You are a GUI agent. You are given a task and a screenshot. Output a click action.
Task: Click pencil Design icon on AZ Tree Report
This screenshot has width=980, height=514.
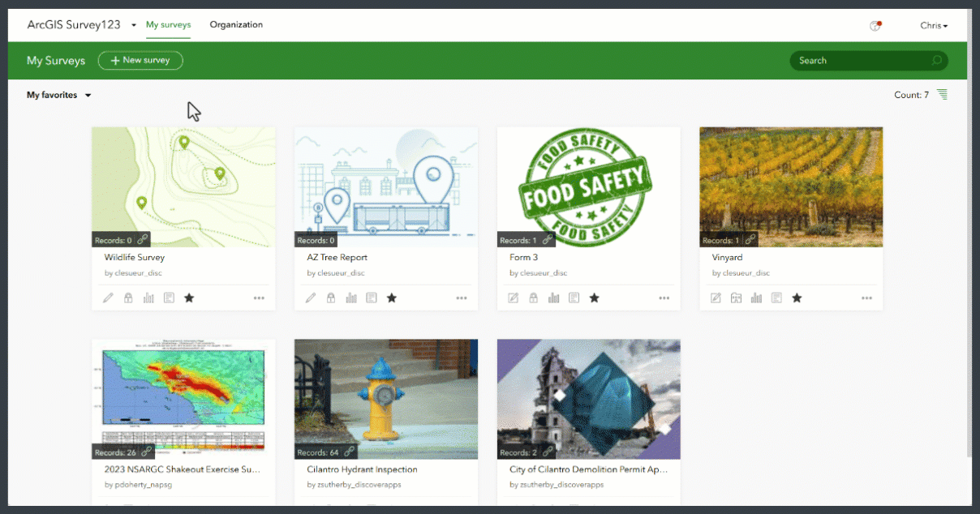(x=311, y=298)
